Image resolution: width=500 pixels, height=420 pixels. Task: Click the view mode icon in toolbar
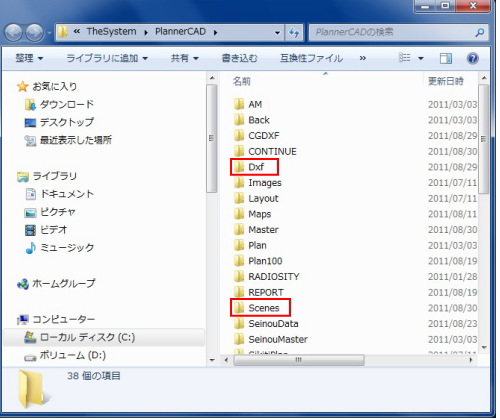click(x=405, y=58)
